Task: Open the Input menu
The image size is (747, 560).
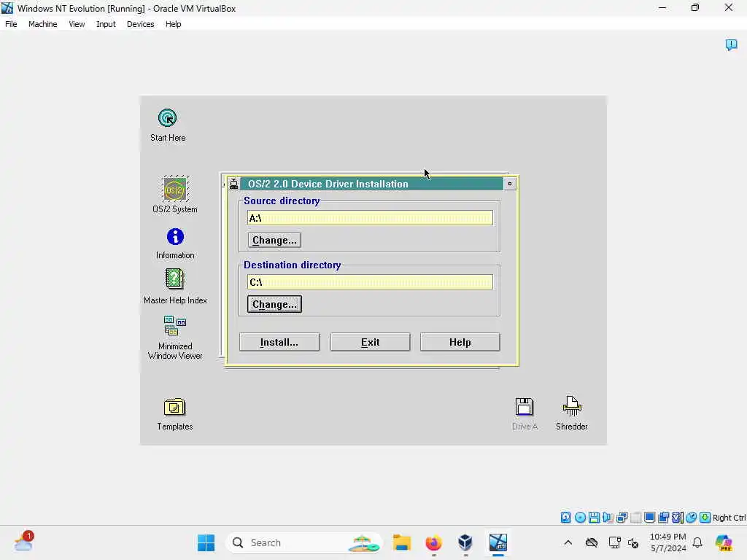Action: point(106,24)
